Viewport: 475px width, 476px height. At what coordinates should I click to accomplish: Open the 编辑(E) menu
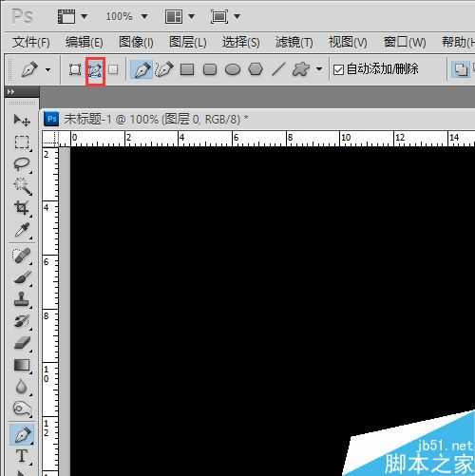pos(85,42)
